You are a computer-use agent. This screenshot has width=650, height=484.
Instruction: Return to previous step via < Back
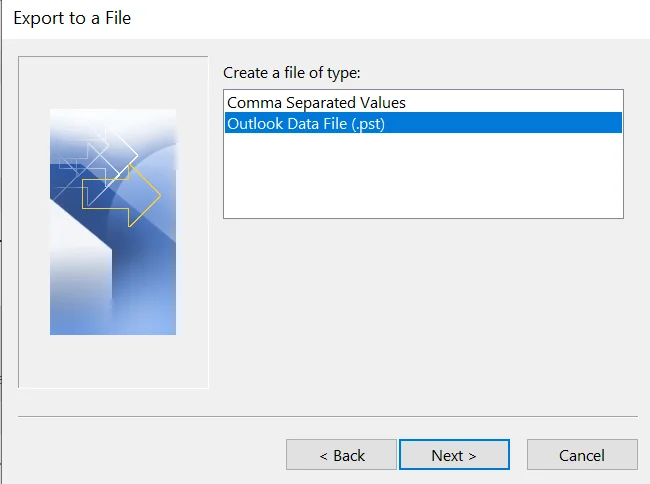(341, 455)
